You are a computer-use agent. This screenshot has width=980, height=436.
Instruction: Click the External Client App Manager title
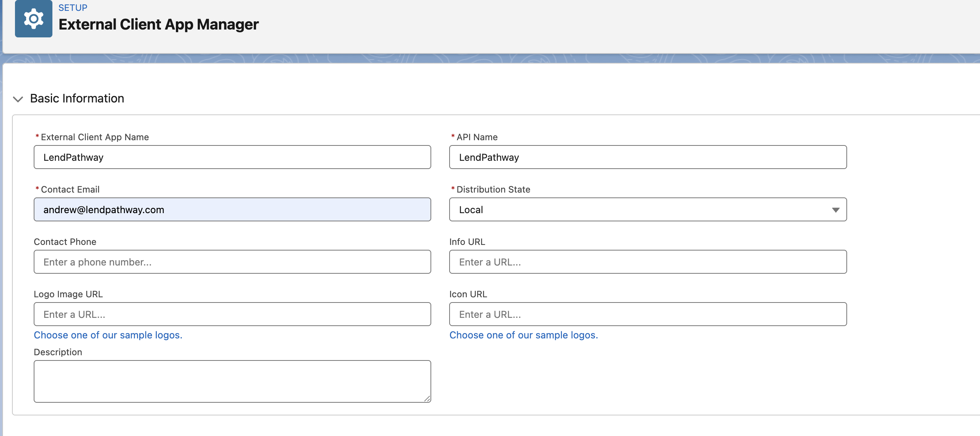158,24
